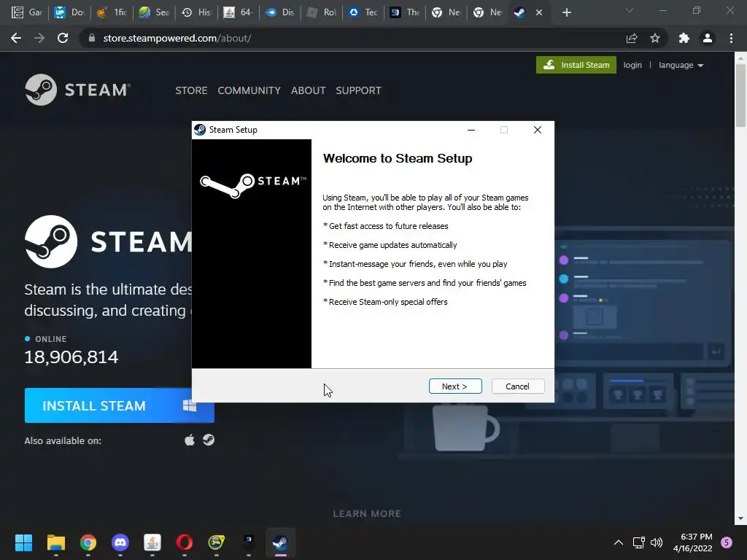Viewport: 747px width, 560px height.
Task: Open the STORE menu on the Steam site
Action: click(x=191, y=90)
